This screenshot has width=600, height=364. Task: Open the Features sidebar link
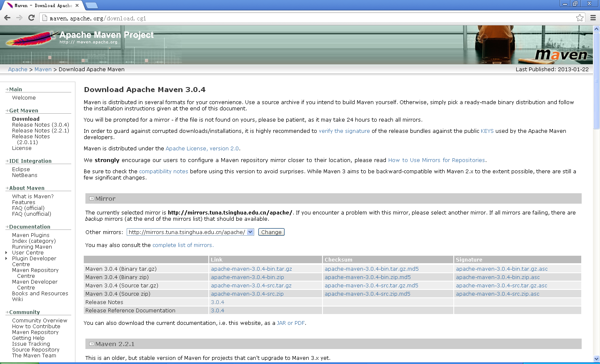23,202
